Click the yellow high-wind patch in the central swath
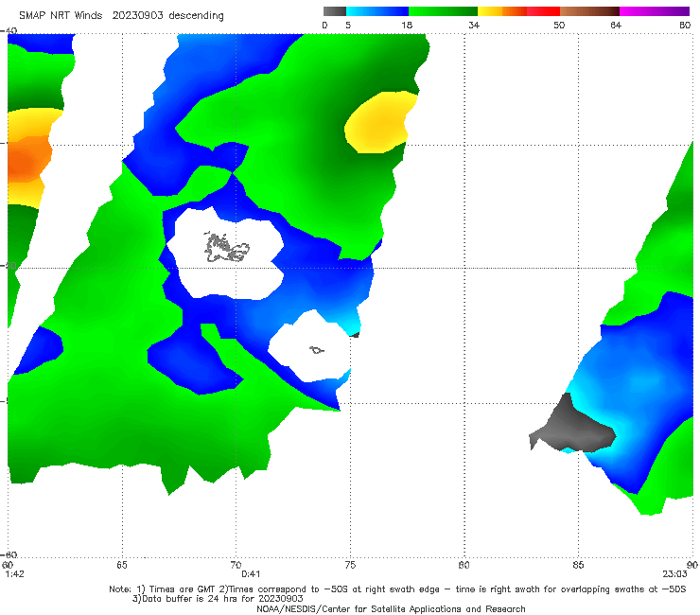Screen dimensions: 700x615 pos(379,122)
